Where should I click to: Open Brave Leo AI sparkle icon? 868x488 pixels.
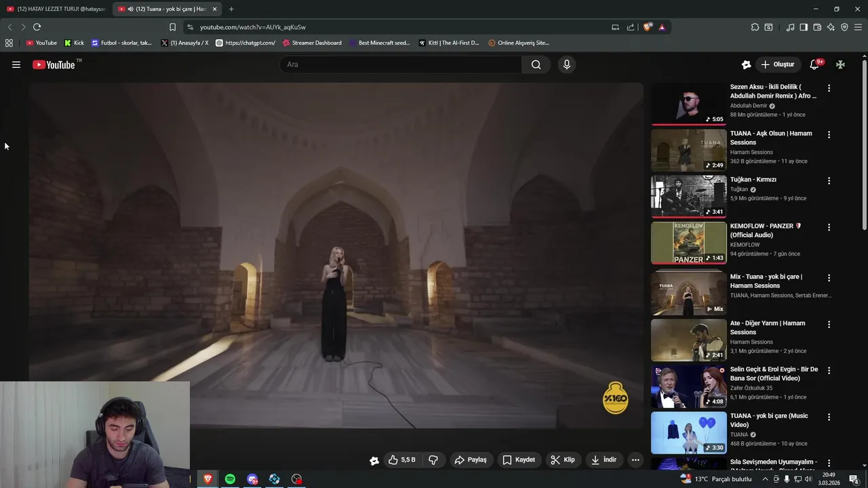pos(831,27)
